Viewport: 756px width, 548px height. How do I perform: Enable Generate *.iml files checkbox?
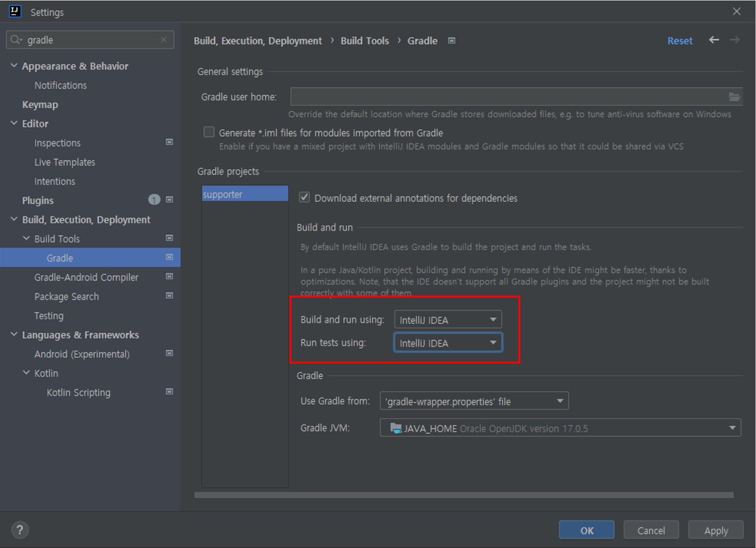209,132
